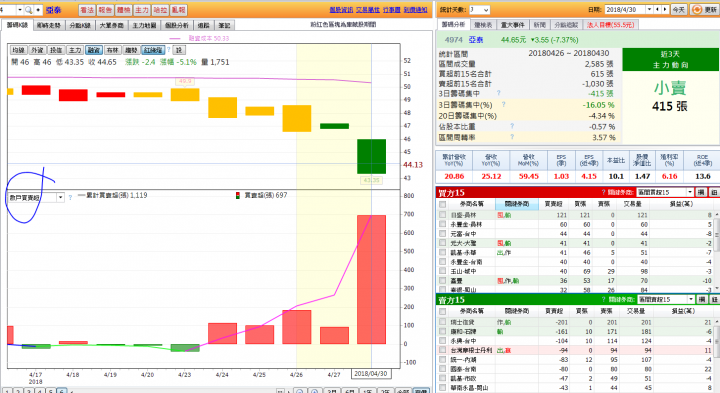The width and height of the screenshot is (720, 393).
Task: Tick checkbox for 台灣摩根士丹利 seller row
Action: pos(442,350)
